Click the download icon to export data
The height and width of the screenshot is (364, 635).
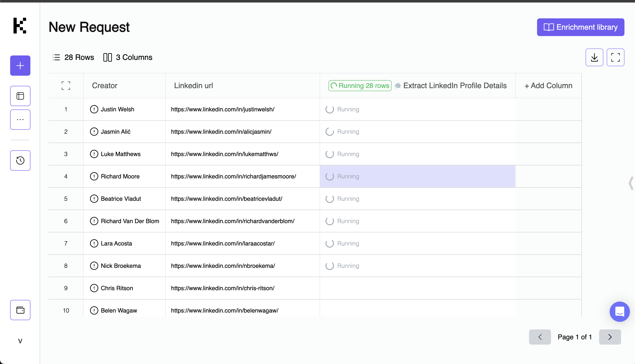[594, 57]
